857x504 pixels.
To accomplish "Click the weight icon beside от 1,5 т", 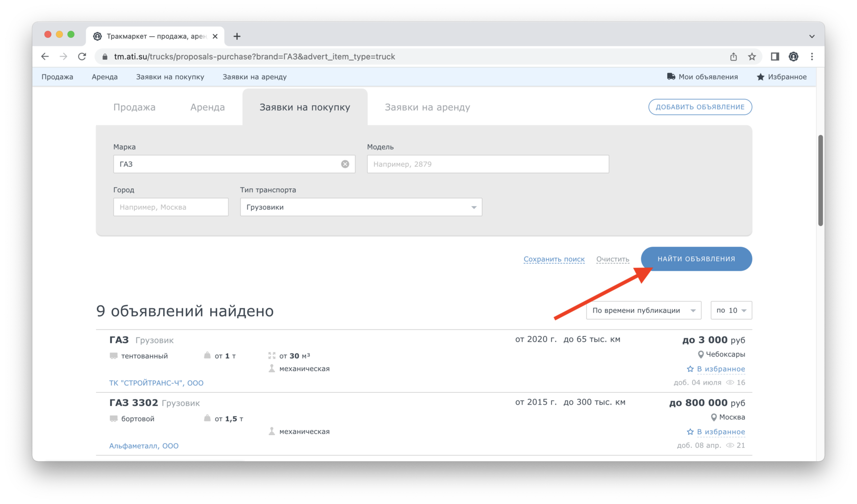I will click(207, 418).
